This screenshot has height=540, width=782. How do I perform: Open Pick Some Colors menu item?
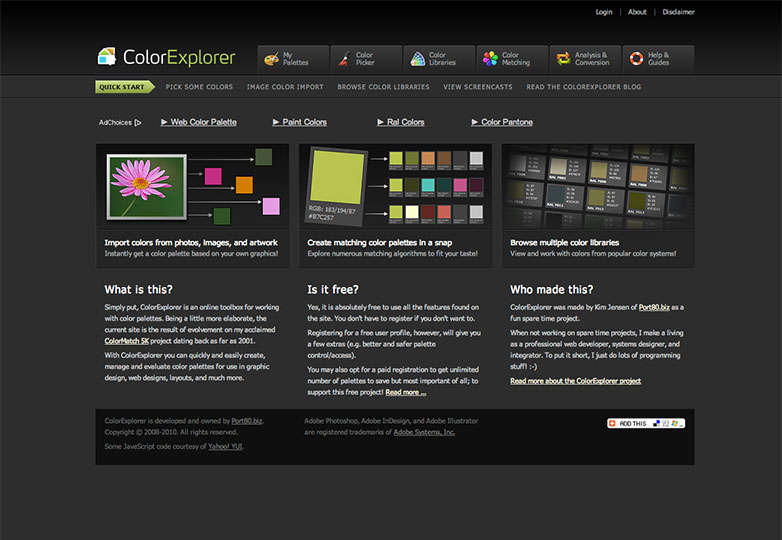tap(199, 87)
